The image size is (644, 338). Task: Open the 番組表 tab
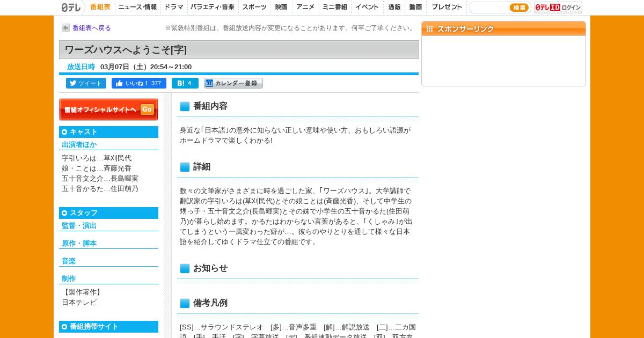pyautogui.click(x=100, y=7)
